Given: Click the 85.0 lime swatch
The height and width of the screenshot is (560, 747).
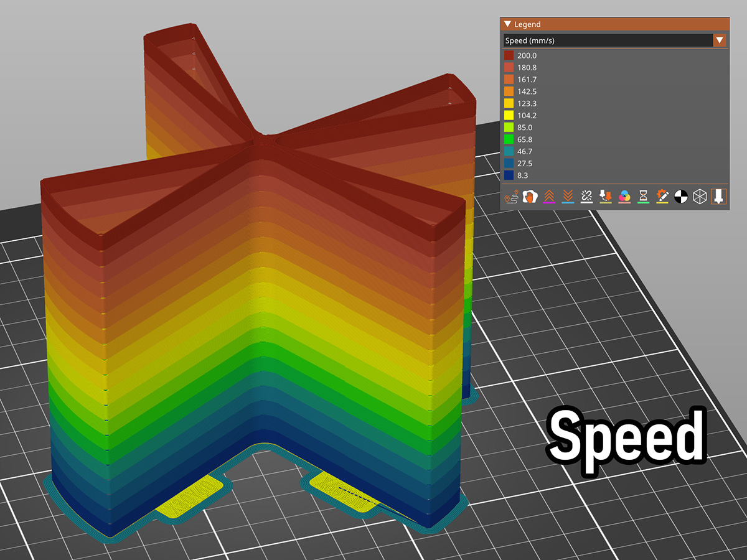Looking at the screenshot, I should 509,127.
